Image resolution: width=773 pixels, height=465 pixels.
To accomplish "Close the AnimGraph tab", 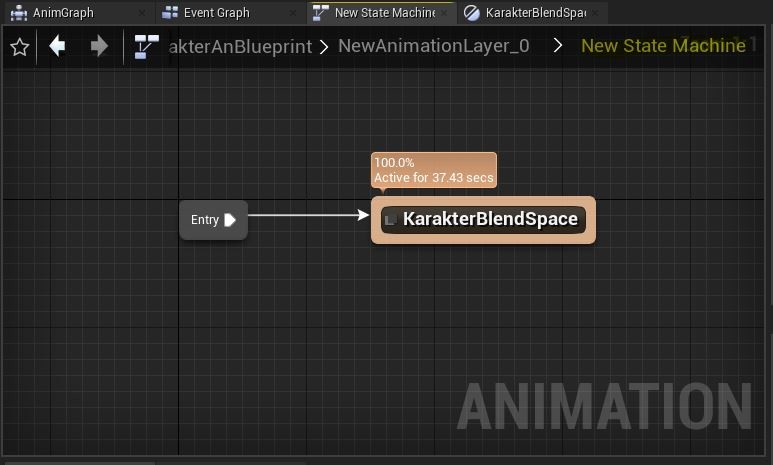I will 142,13.
